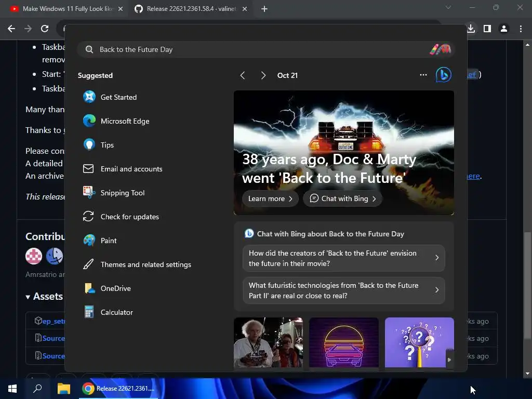Click Learn more button on highlight
532x399 pixels.
coord(270,198)
